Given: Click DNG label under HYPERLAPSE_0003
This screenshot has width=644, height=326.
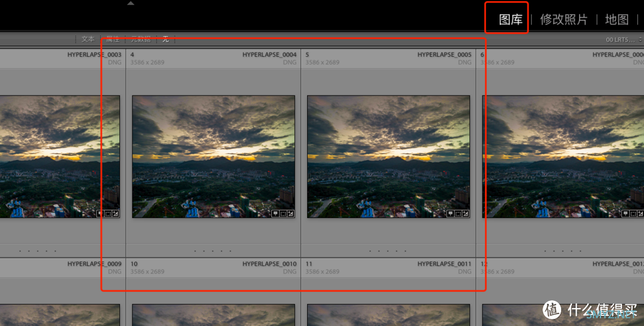Looking at the screenshot, I should tap(114, 63).
